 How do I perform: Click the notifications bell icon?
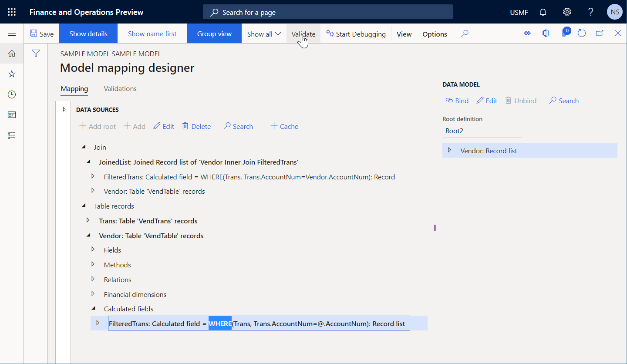(x=543, y=12)
